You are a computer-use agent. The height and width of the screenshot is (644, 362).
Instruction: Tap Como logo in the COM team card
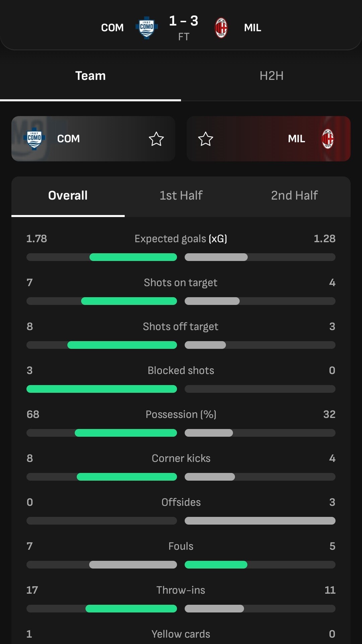[x=34, y=138]
